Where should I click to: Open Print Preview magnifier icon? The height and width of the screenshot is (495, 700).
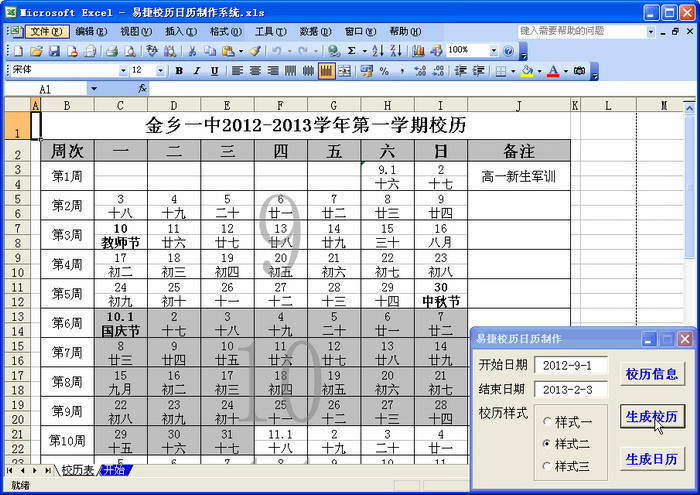130,51
